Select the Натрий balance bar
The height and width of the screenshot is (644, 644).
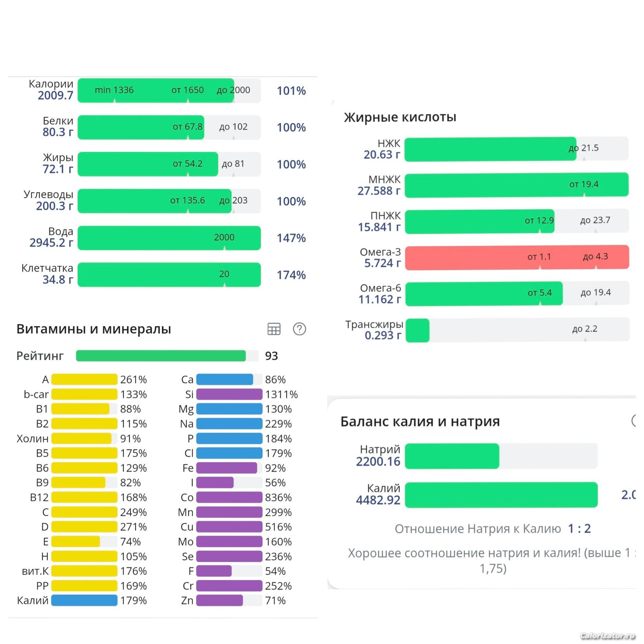[x=501, y=456]
